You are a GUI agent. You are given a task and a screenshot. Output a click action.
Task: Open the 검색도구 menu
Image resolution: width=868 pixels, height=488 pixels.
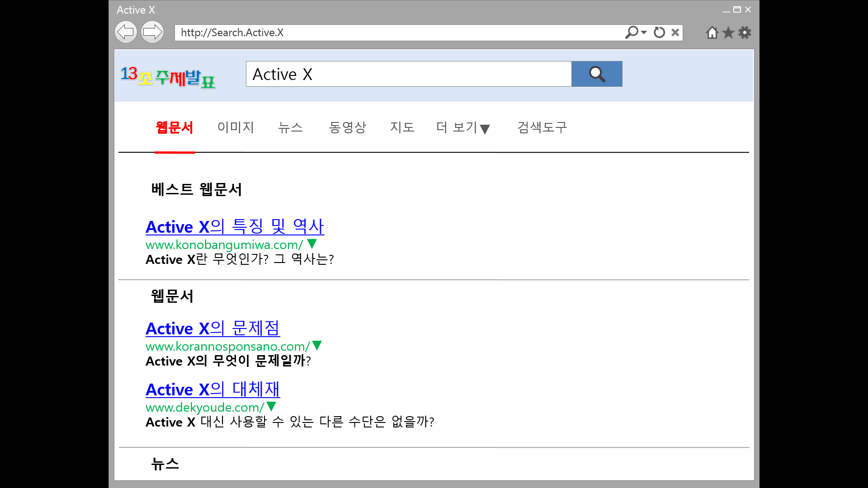click(x=542, y=127)
